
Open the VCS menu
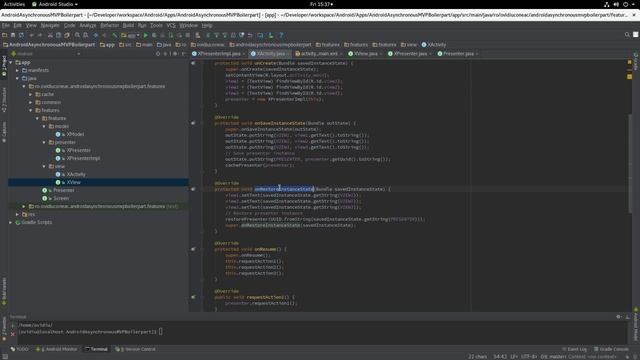[x=171, y=25]
